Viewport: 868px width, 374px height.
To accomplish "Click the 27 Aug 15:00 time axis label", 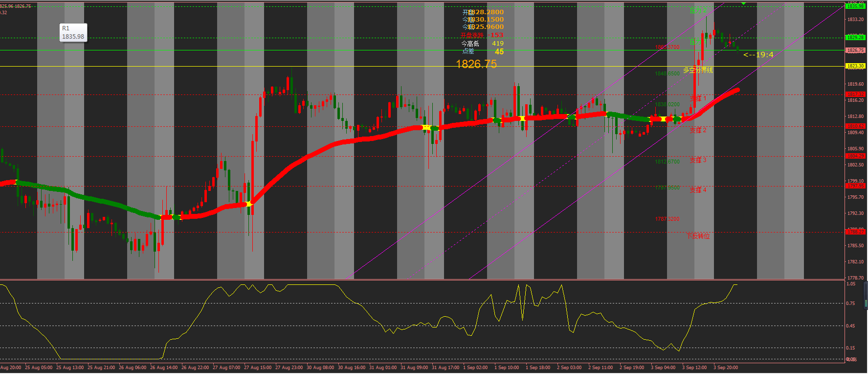I will (x=257, y=368).
